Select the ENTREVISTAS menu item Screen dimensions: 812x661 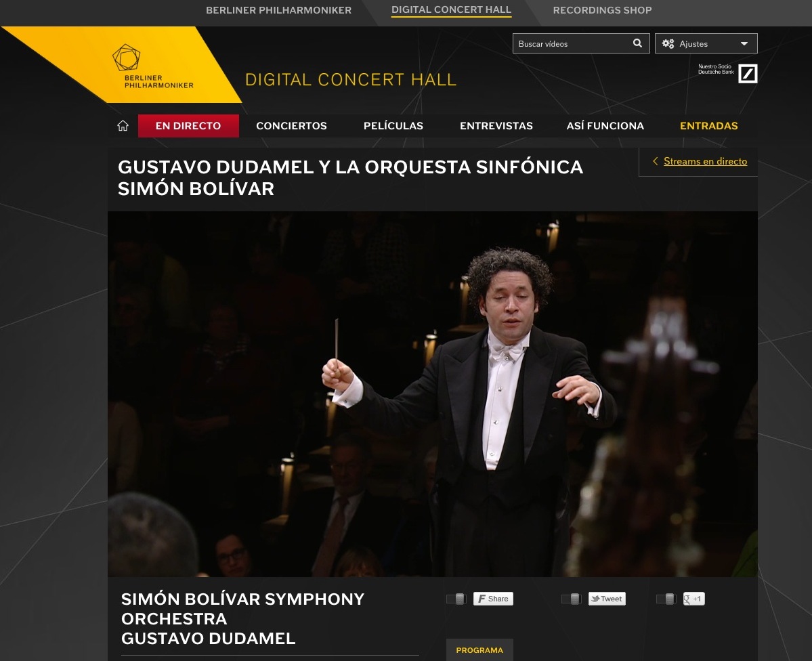pyautogui.click(x=496, y=126)
